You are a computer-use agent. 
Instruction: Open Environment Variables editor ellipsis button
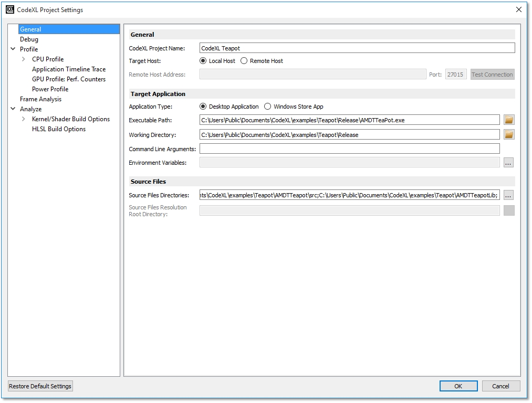(x=508, y=163)
